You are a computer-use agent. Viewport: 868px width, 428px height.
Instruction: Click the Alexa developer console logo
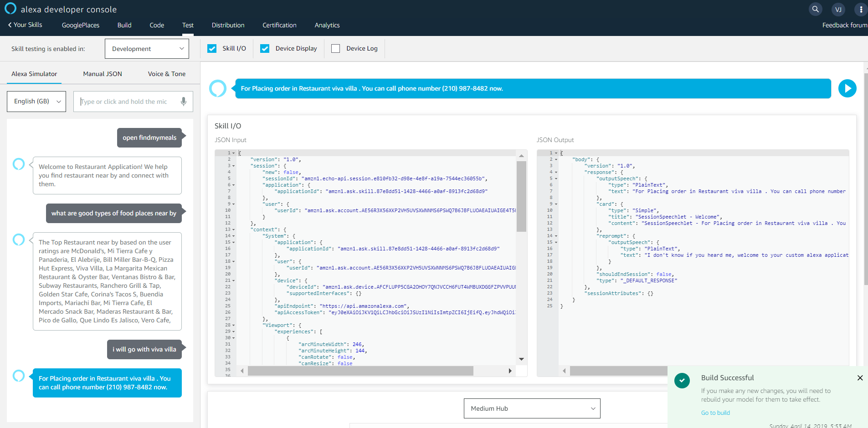(10, 9)
